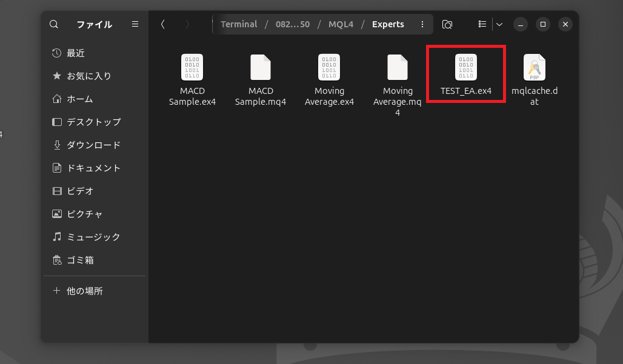Open the path bar three-dot menu
This screenshot has width=623, height=364.
[x=422, y=24]
